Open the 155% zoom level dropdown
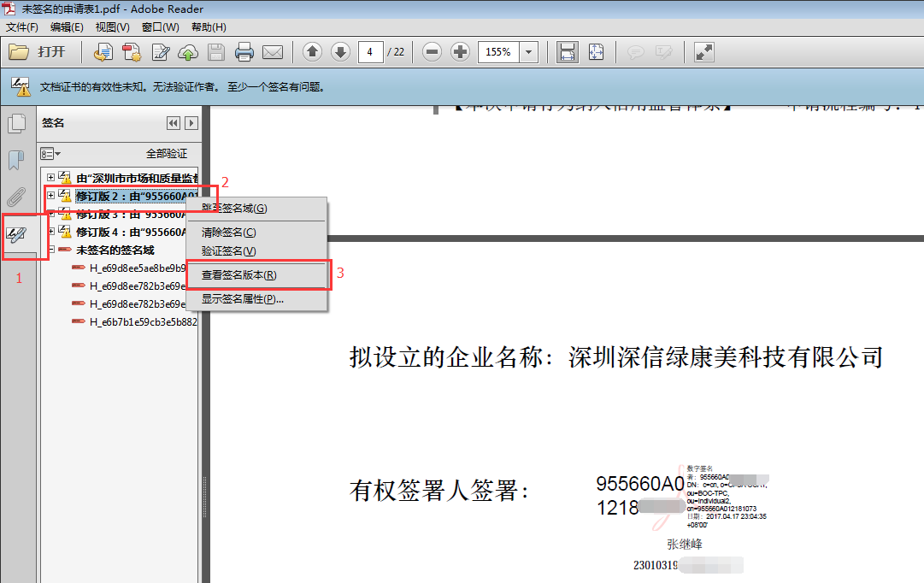 point(529,52)
